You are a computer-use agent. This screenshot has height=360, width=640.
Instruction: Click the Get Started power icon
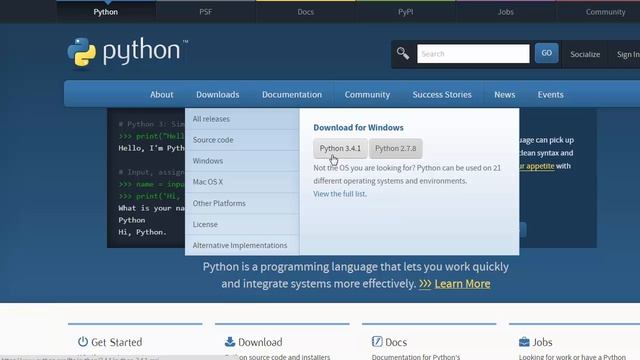[83, 341]
